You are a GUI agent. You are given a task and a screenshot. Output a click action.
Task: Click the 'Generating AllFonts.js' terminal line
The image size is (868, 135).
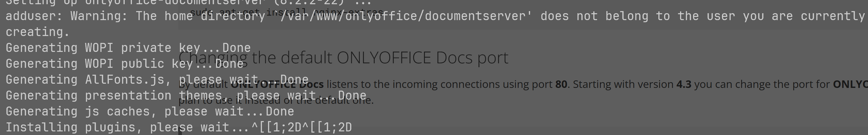click(x=157, y=79)
